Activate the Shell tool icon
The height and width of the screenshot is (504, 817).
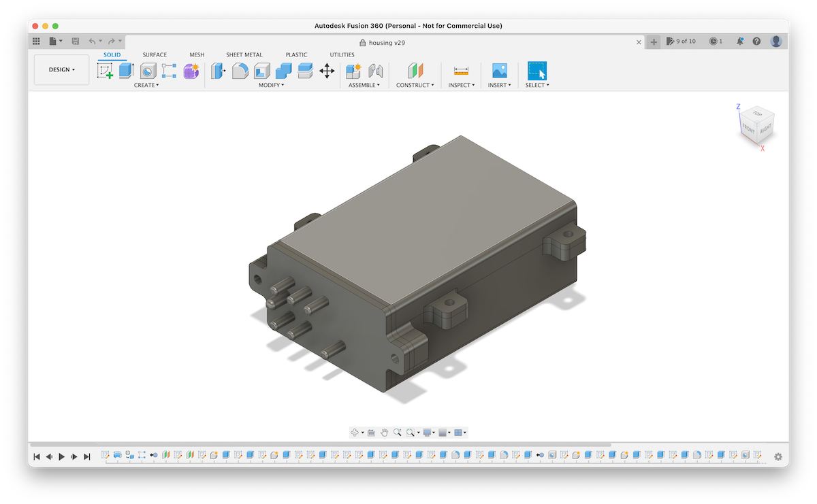[262, 71]
